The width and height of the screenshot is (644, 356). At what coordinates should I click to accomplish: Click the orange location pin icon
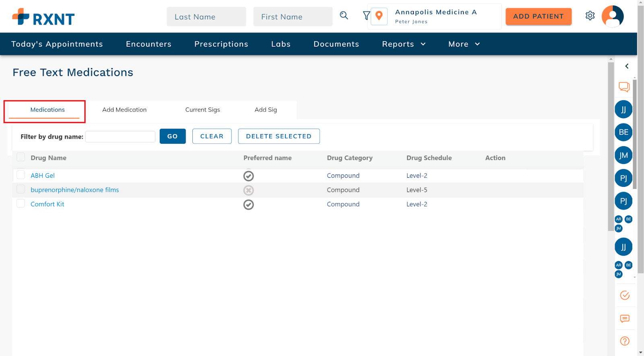point(379,16)
